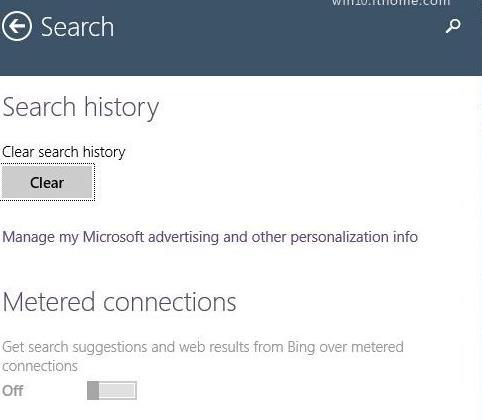Enable Bing results over metered connections switch

click(112, 390)
